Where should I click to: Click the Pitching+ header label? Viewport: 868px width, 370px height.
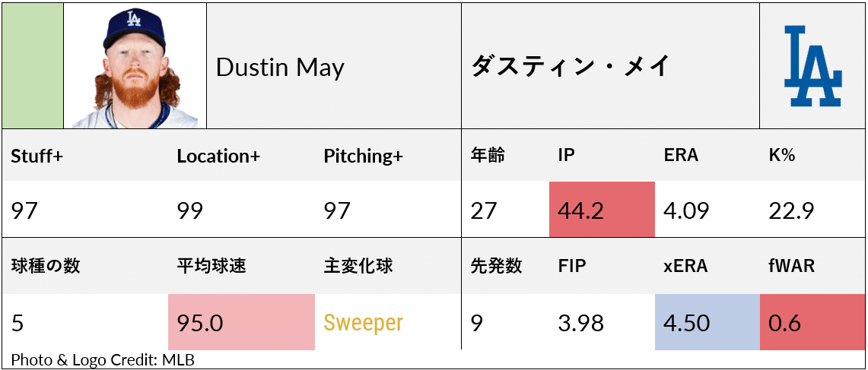tap(363, 157)
